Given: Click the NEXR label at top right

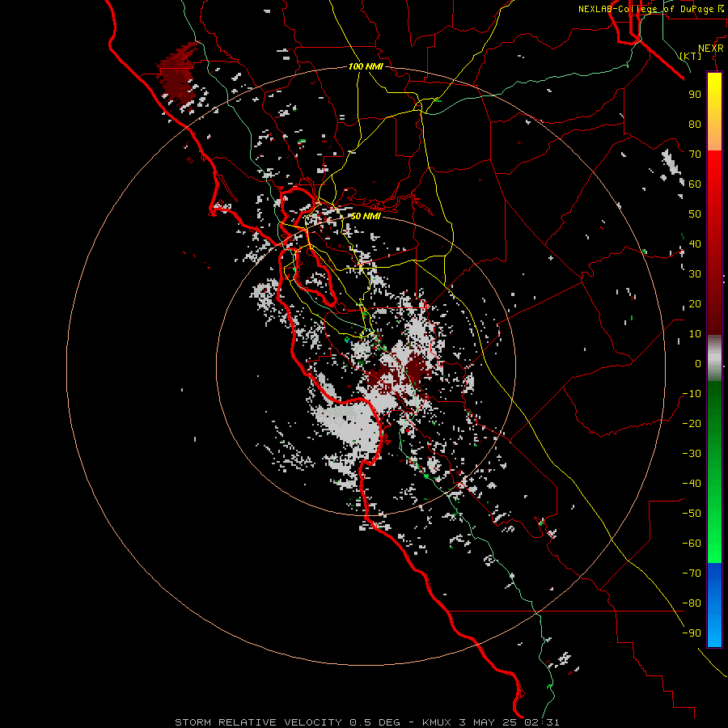Looking at the screenshot, I should pyautogui.click(x=711, y=49).
